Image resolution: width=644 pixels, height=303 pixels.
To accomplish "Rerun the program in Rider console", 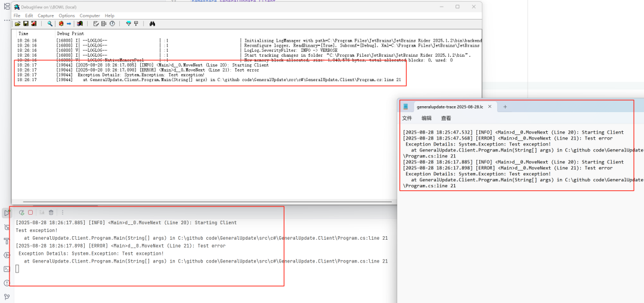I will pos(22,212).
